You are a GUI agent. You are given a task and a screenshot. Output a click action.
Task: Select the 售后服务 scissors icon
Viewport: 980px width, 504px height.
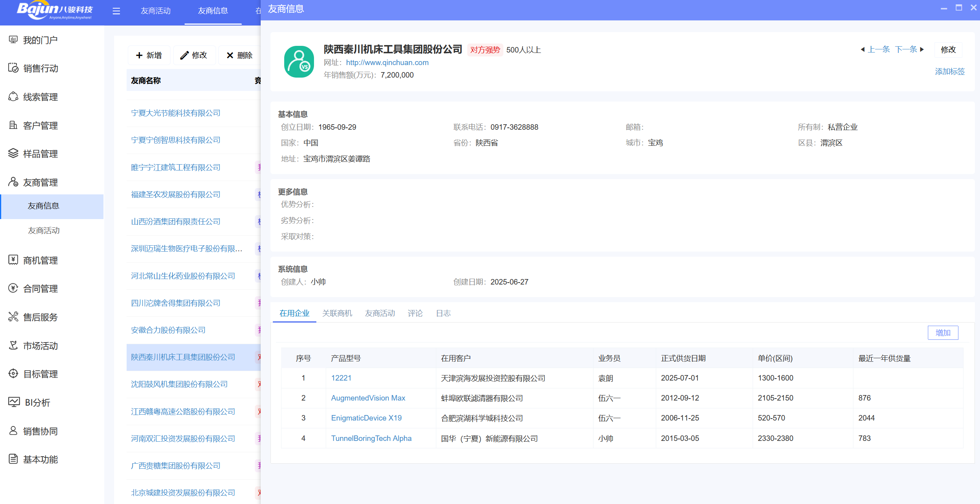coord(13,317)
